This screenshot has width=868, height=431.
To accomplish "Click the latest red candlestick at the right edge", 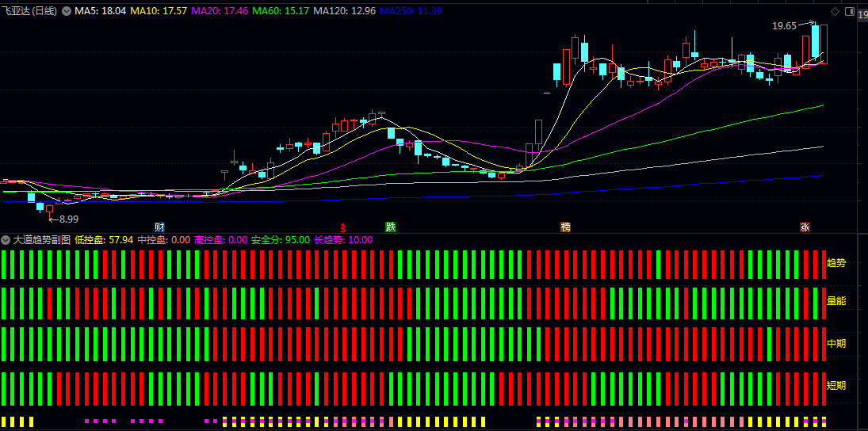I will tap(824, 44).
